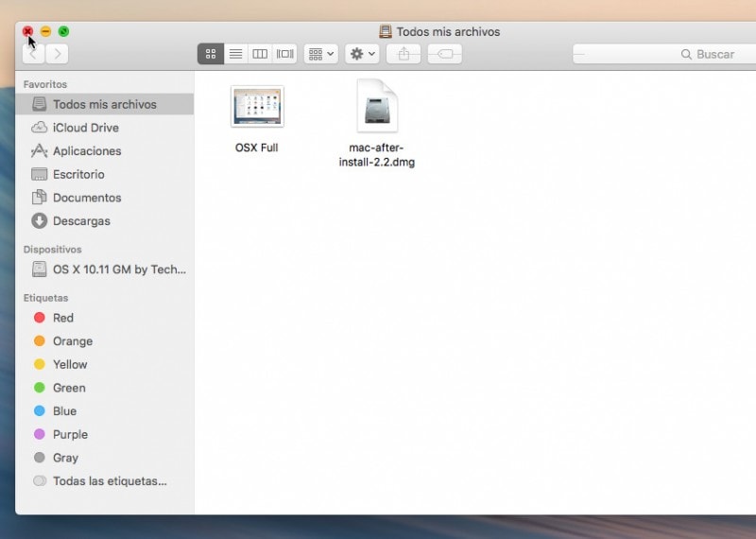The width and height of the screenshot is (756, 539).
Task: Click the Red tag label
Action: (63, 318)
